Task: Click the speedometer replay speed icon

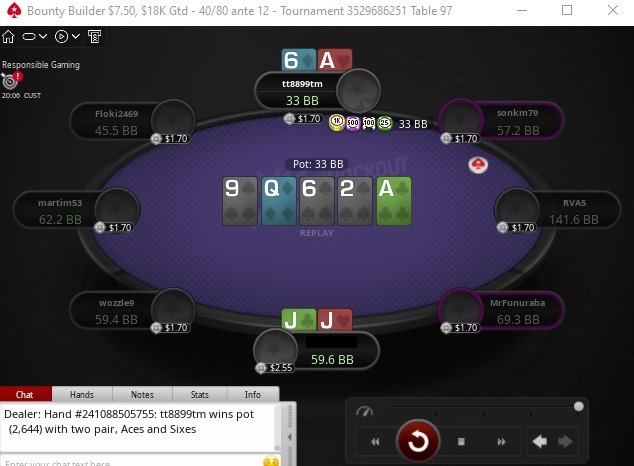Action: 364,411
